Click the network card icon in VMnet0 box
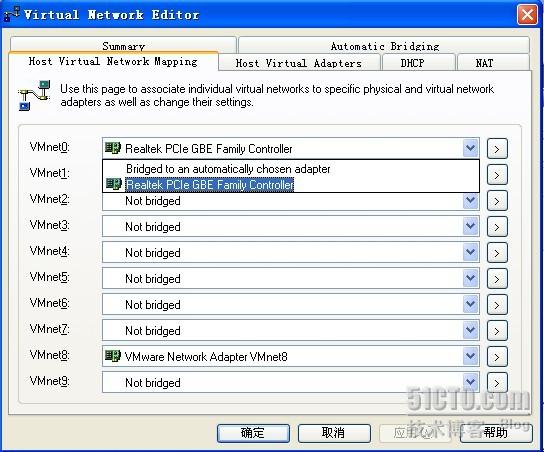Screen dimensions: 544x452 click(113, 148)
